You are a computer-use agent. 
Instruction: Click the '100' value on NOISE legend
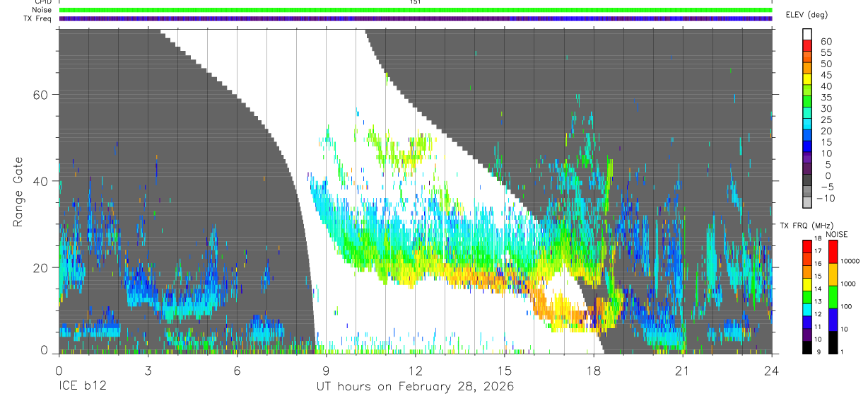click(x=846, y=306)
